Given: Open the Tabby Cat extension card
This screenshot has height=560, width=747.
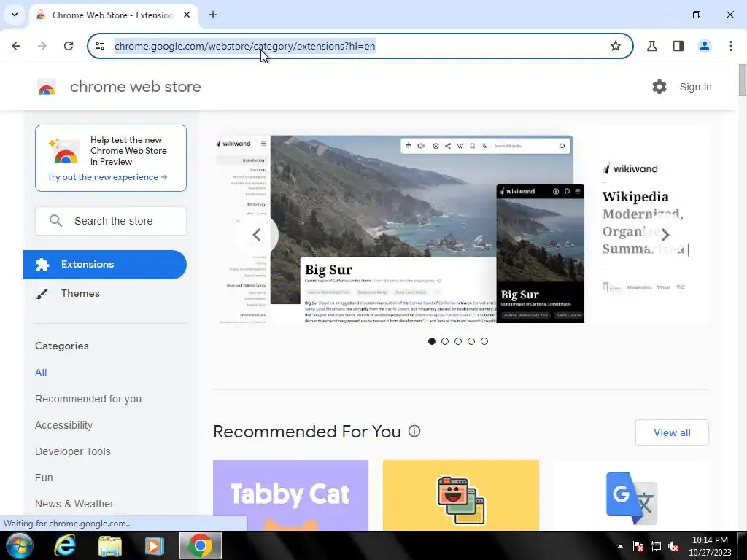Looking at the screenshot, I should tap(290, 495).
